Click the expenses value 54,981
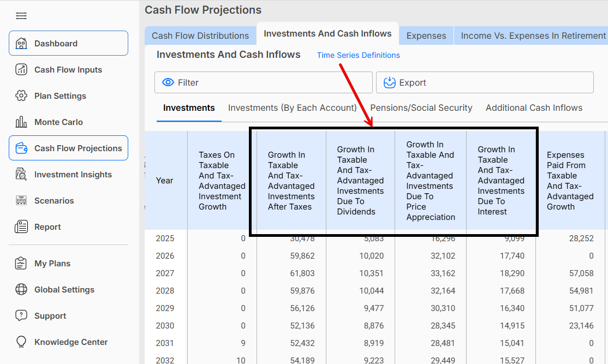The image size is (608, 364). 581,291
